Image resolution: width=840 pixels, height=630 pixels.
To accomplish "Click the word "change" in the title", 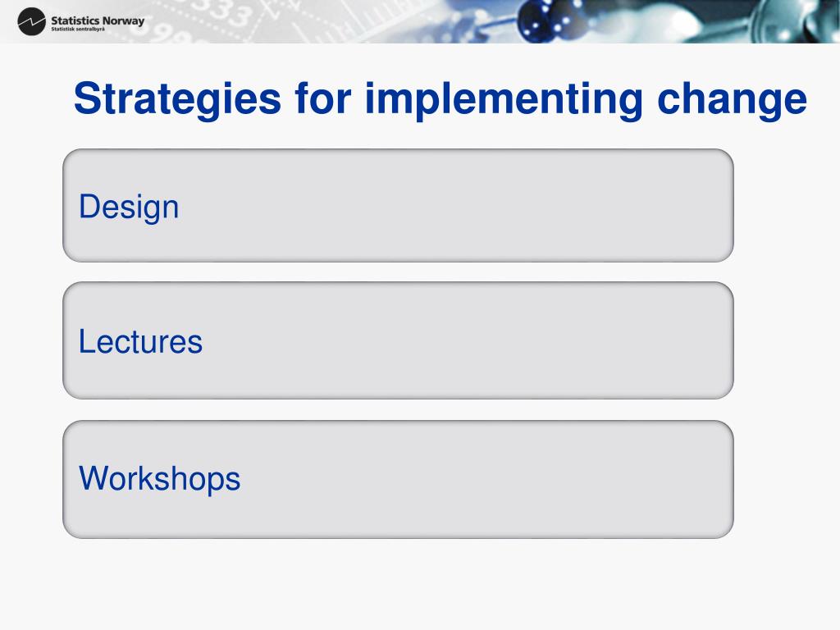I will (732, 99).
